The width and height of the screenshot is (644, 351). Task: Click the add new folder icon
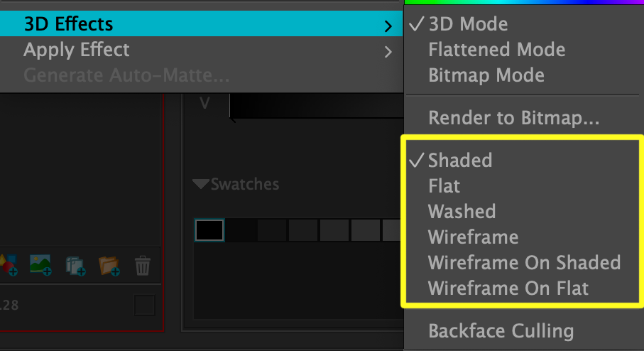coord(109,265)
